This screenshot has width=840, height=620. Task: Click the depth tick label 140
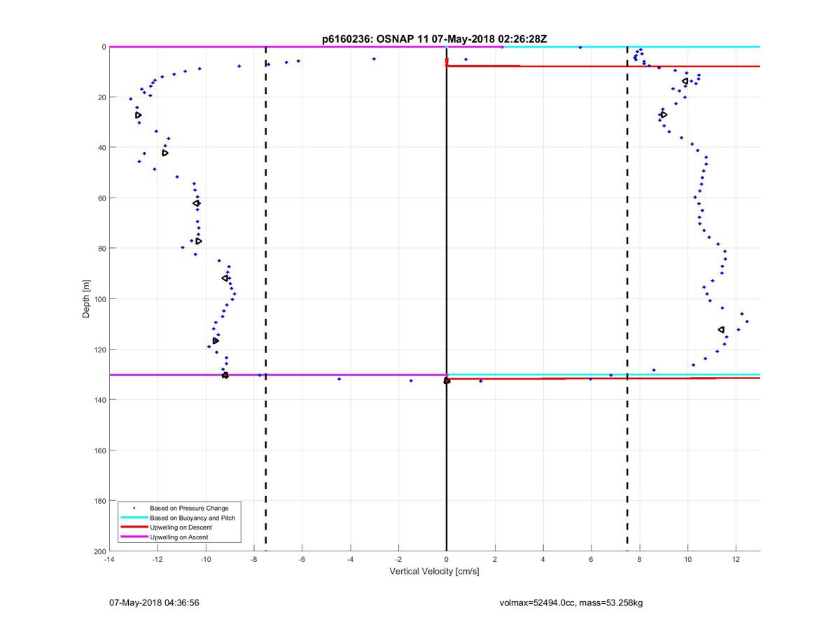click(99, 400)
